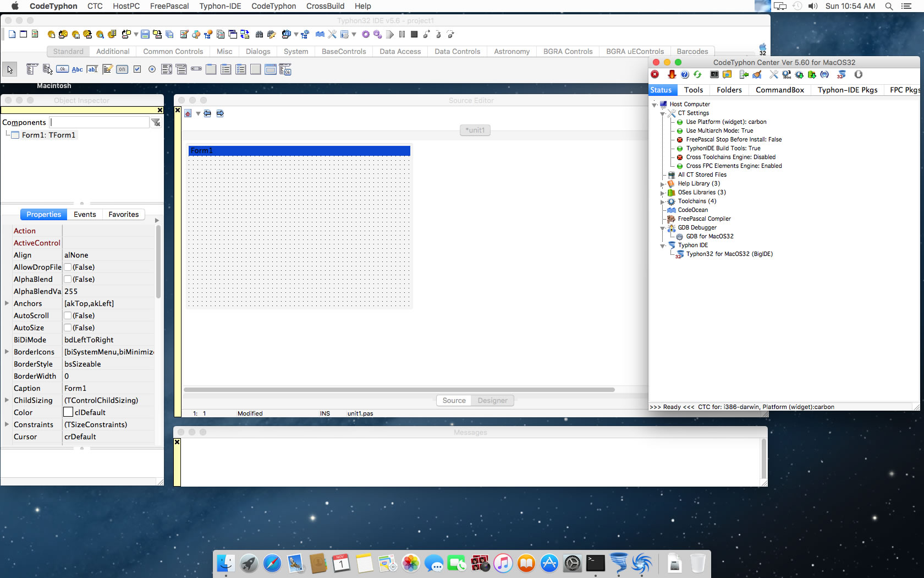
Task: Toggle the AlphaBlend checkbox
Action: coord(68,279)
